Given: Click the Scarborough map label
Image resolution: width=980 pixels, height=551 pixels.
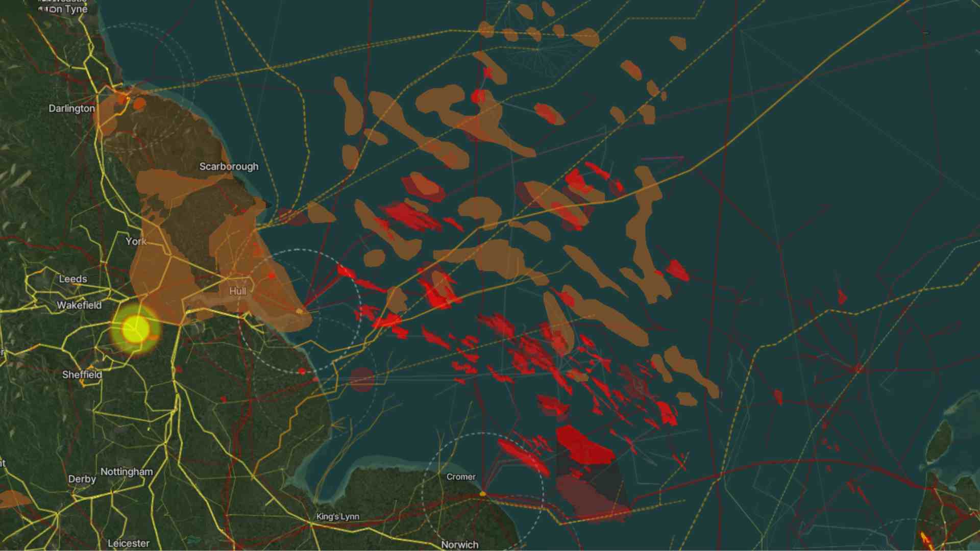Looking at the screenshot, I should point(229,166).
